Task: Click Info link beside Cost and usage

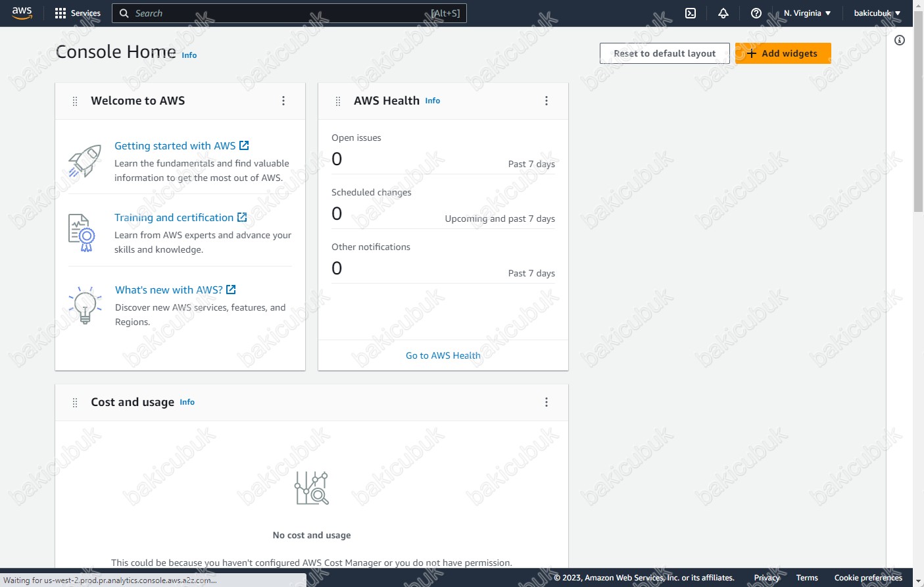Action: [x=187, y=402]
